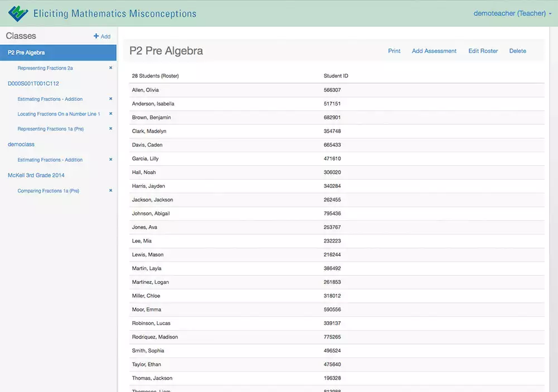Click x beside Comparing Fractions 1a (Pre)
Image resolution: width=558 pixels, height=392 pixels.
[x=110, y=190]
